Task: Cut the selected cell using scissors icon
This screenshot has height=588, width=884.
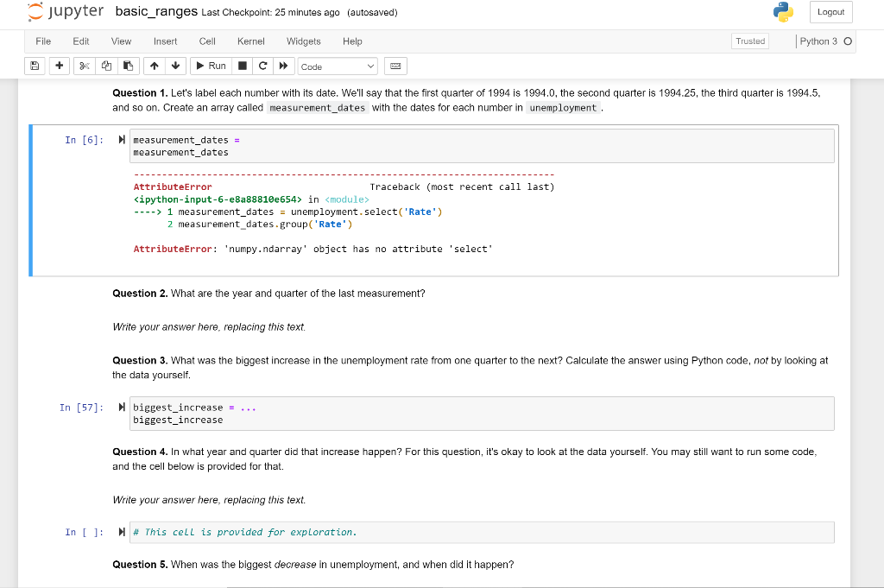Action: (x=83, y=66)
